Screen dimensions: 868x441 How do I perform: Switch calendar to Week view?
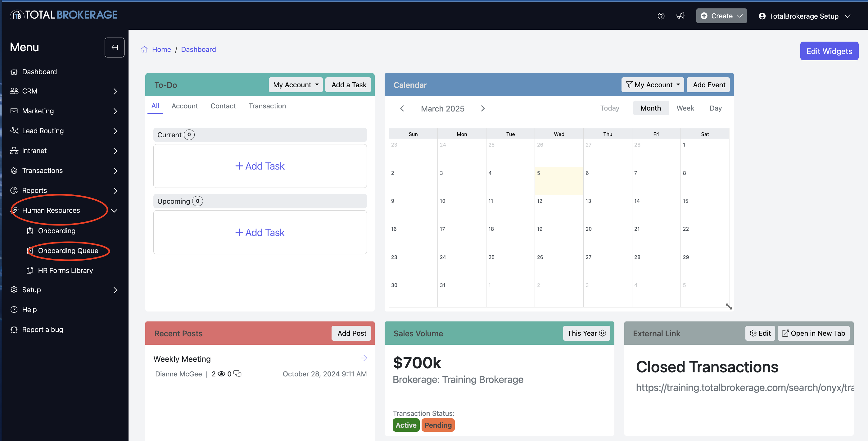coord(685,108)
